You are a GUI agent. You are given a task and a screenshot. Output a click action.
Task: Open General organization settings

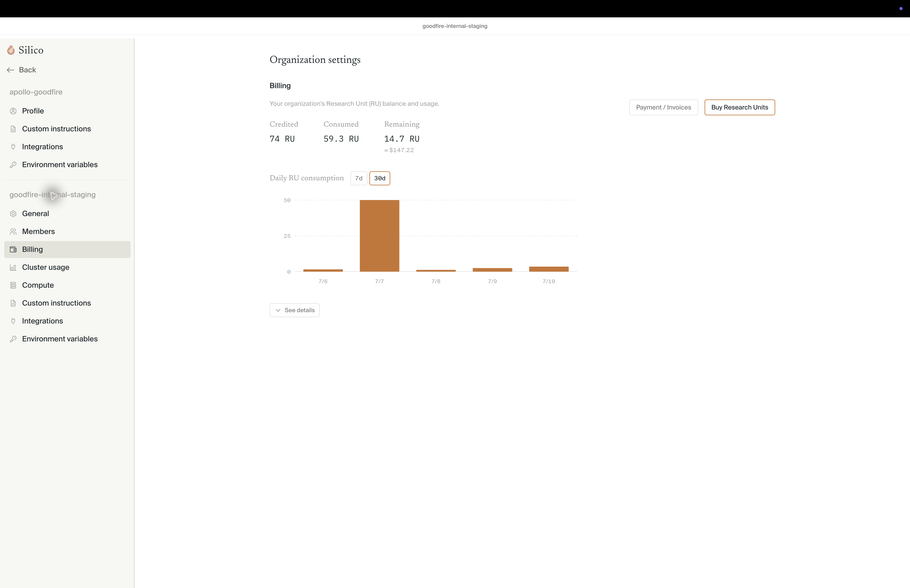pos(67,214)
